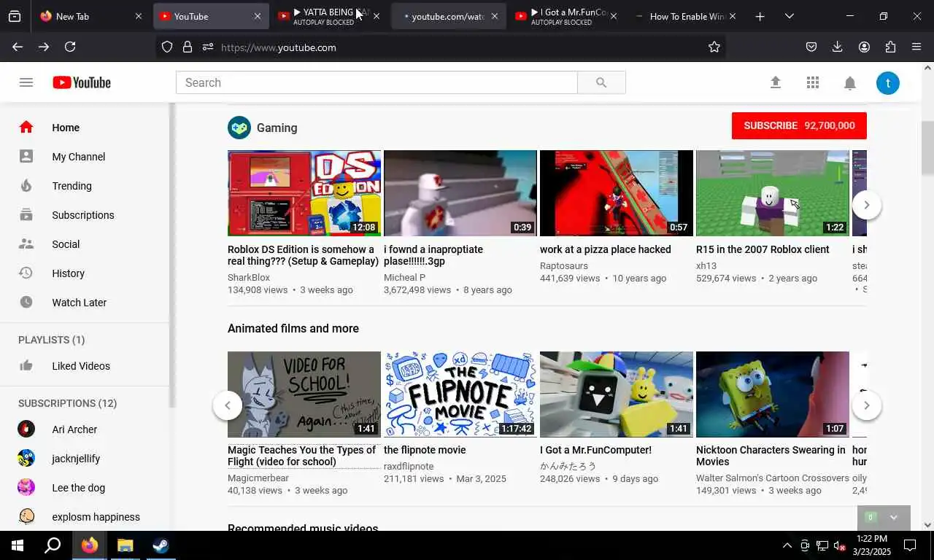The image size is (934, 560).
Task: Click 'R15 in the 2007 Roblox client' title
Action: tap(763, 249)
